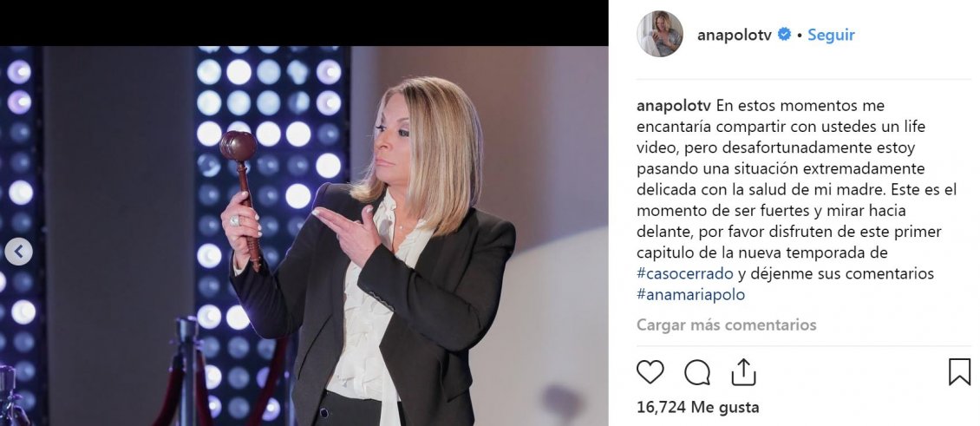Go to the previous photo using left chevron
The height and width of the screenshot is (426, 980).
[x=19, y=252]
